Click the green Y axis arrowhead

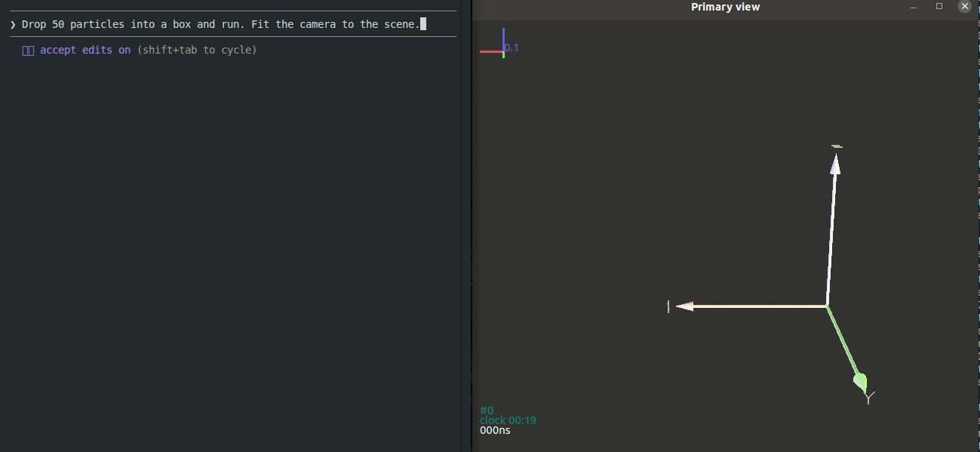(860, 381)
